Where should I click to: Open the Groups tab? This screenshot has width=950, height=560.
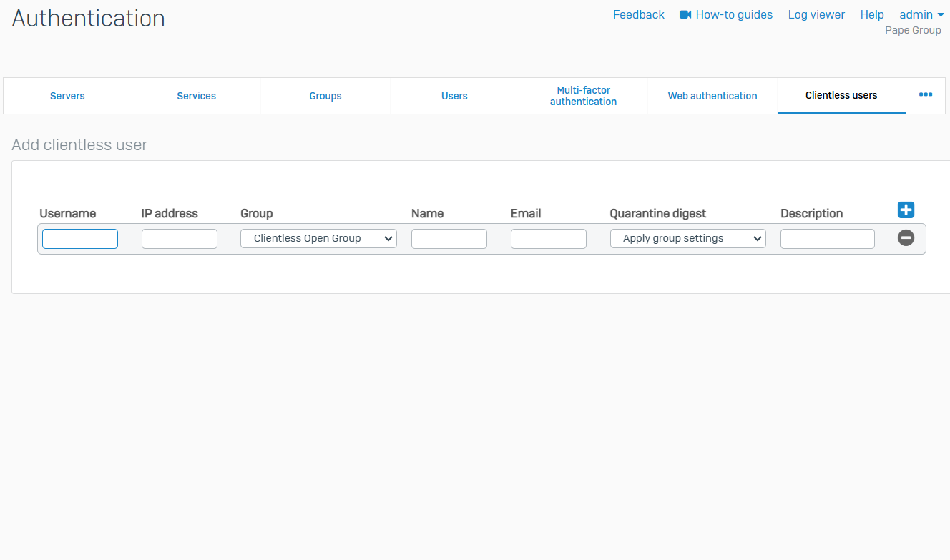click(x=325, y=96)
